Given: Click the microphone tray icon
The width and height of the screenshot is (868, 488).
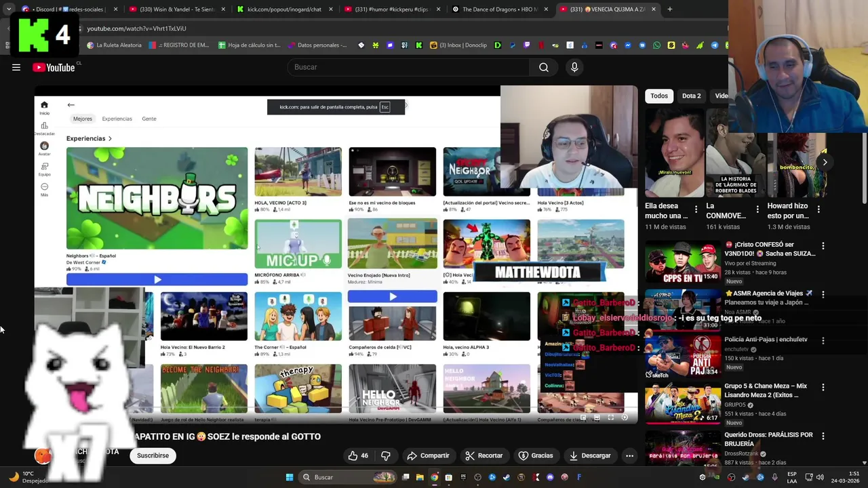Looking at the screenshot, I should point(775,477).
